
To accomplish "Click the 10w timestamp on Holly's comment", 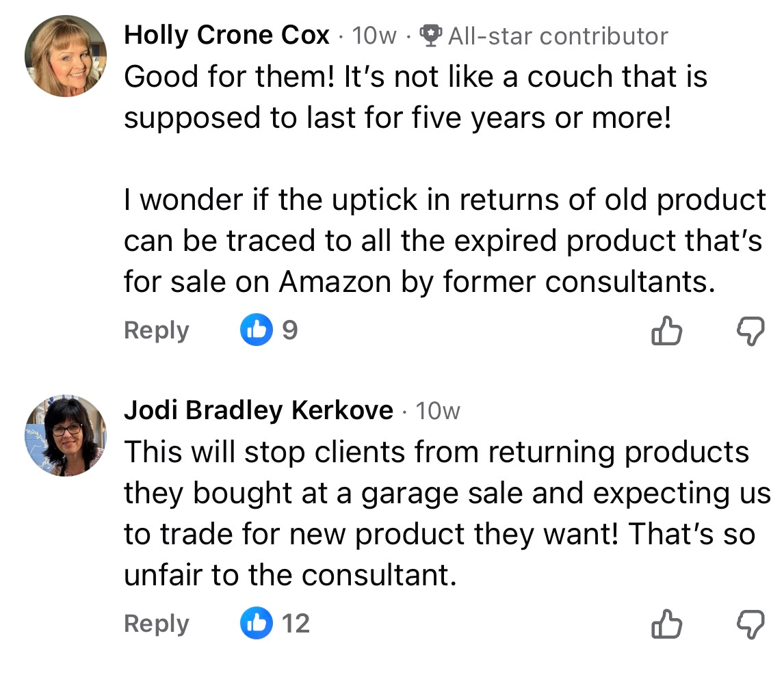I will pyautogui.click(x=374, y=36).
